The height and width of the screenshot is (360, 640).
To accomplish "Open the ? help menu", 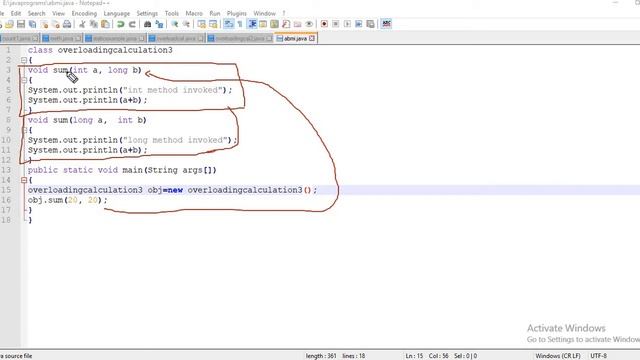I will tap(284, 13).
